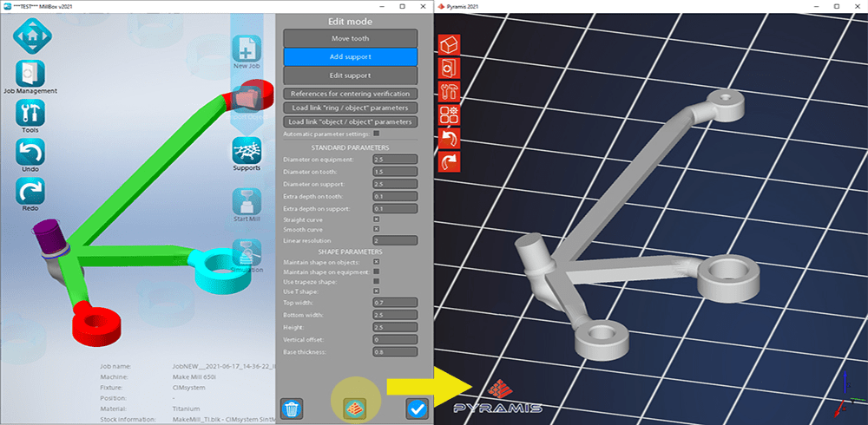Click Pyramis undo arrow icon

pos(449,138)
